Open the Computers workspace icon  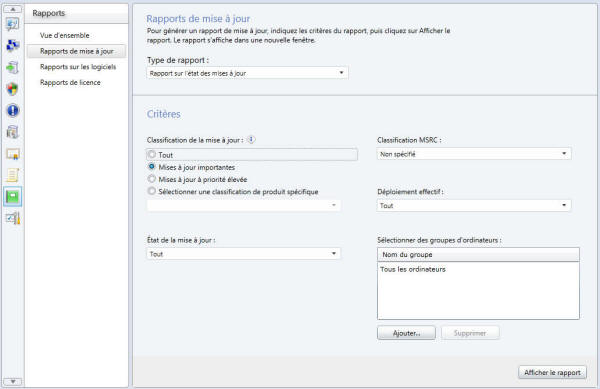[12, 45]
